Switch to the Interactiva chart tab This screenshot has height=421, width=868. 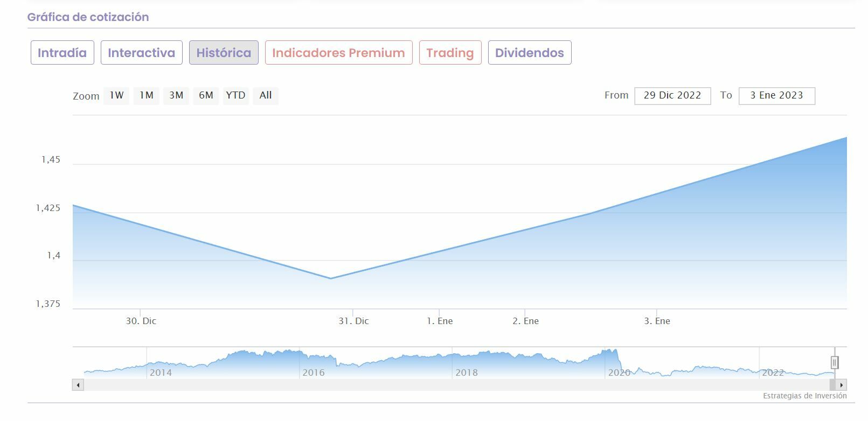(x=141, y=53)
